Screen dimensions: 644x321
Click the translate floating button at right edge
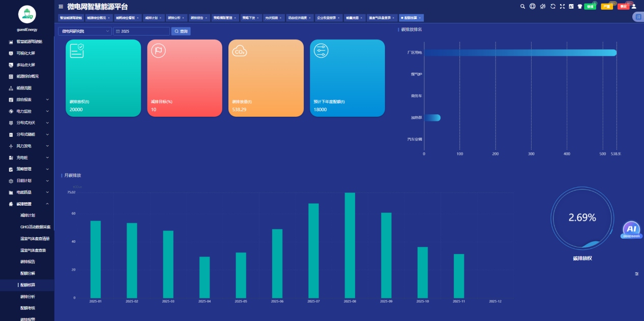pyautogui.click(x=638, y=17)
